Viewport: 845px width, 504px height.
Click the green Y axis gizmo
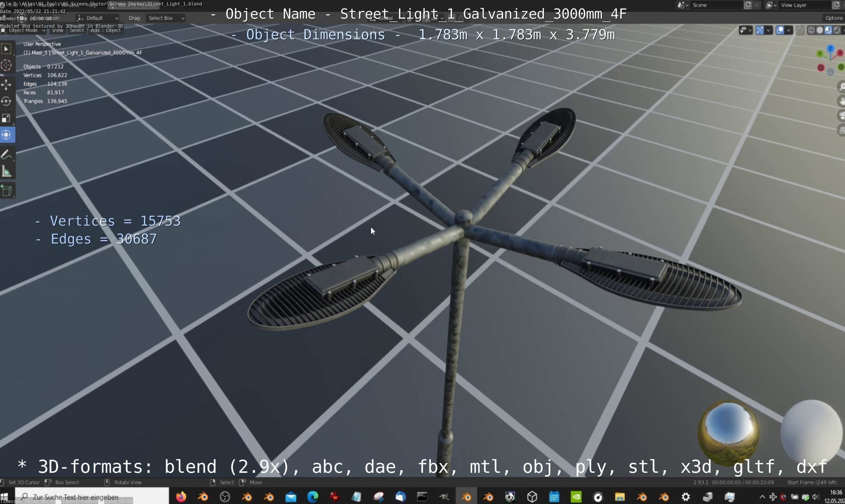coord(820,53)
